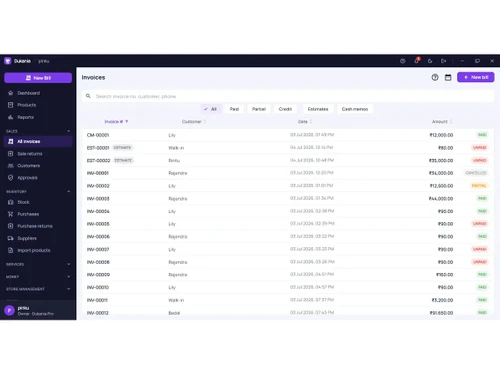Click the search magnifier icon
Screen dimensions: 500x375
click(x=88, y=96)
